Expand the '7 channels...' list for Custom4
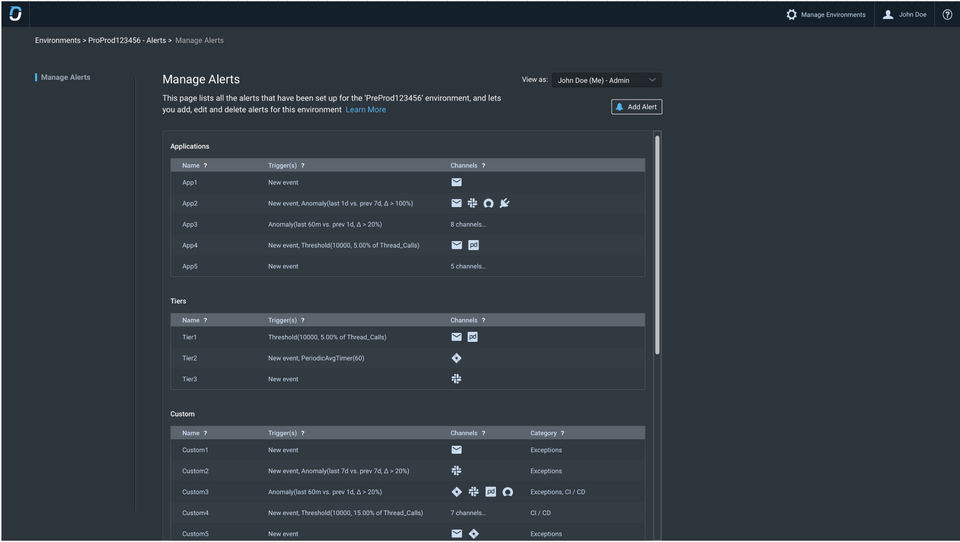Screen dimensions: 960x542 pos(468,513)
